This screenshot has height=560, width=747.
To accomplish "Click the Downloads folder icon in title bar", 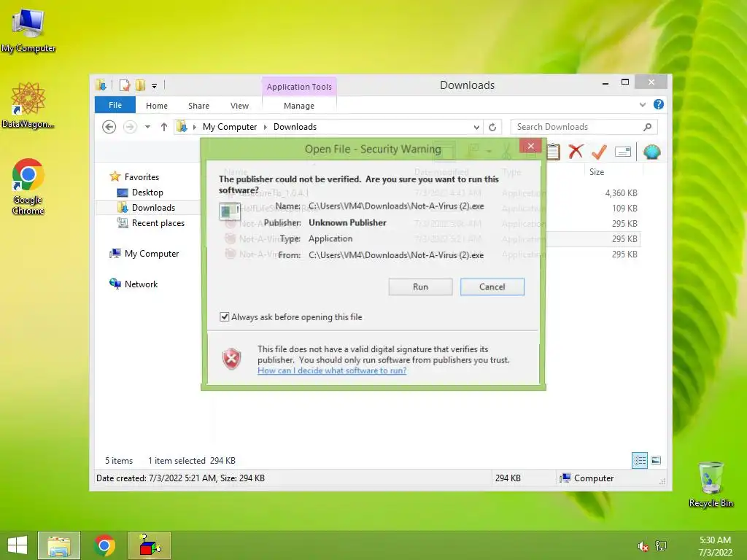I will [101, 85].
